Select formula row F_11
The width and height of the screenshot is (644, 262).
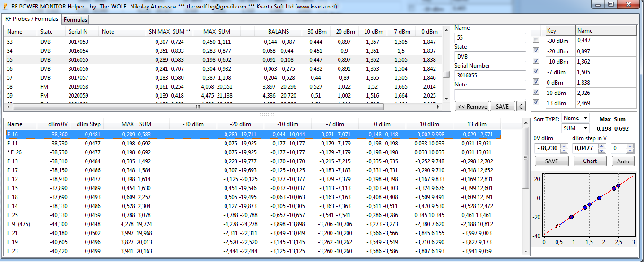[253, 144]
